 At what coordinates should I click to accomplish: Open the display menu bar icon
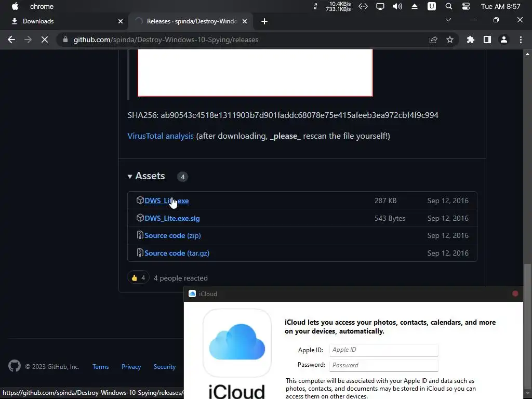pos(380,6)
